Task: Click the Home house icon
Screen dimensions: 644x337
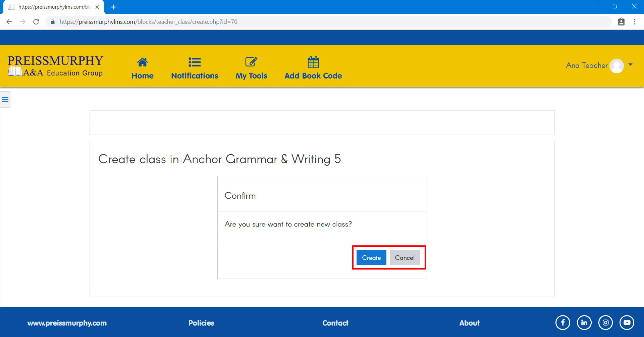Action: (x=142, y=62)
